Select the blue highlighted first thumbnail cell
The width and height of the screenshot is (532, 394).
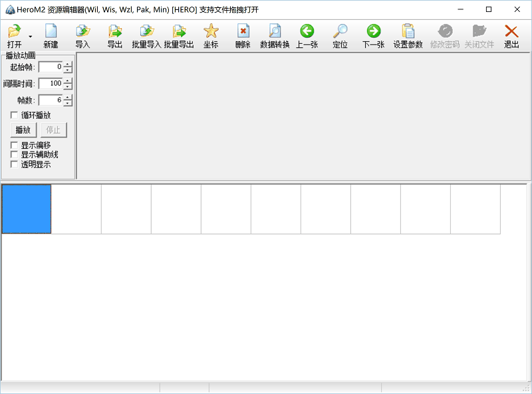coord(27,209)
